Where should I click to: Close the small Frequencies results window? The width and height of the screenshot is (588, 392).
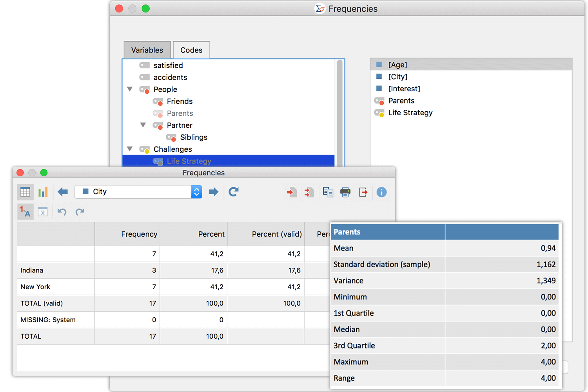coord(20,173)
